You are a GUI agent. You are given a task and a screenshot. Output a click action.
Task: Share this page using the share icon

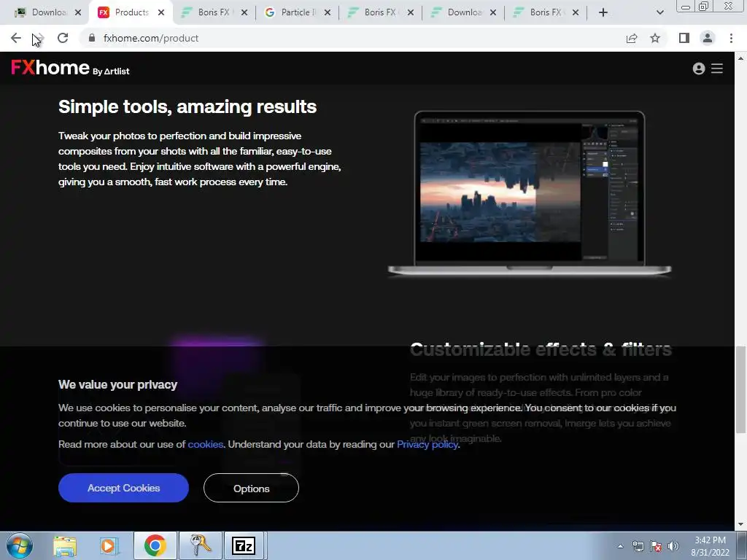click(x=632, y=38)
